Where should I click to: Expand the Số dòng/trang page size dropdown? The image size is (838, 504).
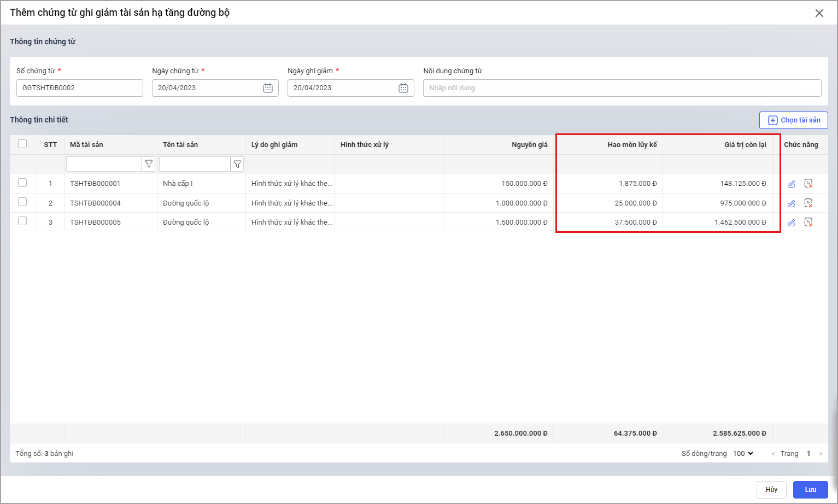[743, 453]
